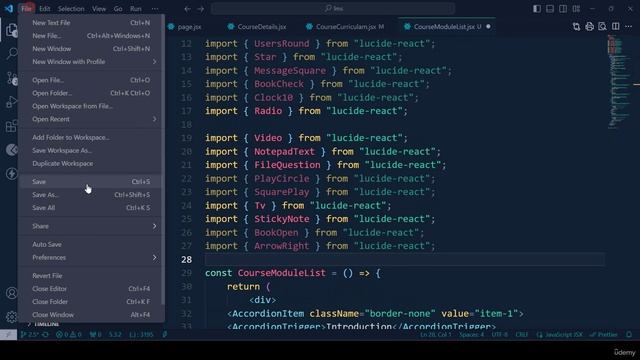
Task: Toggle Auto Save in File menu
Action: click(x=91, y=244)
